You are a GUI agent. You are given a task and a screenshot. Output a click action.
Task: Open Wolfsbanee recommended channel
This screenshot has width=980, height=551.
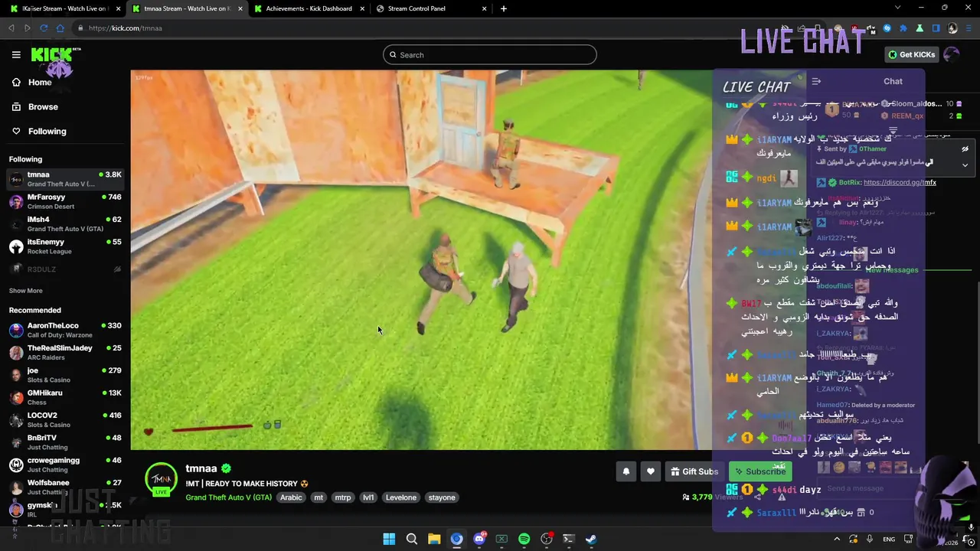click(x=65, y=487)
